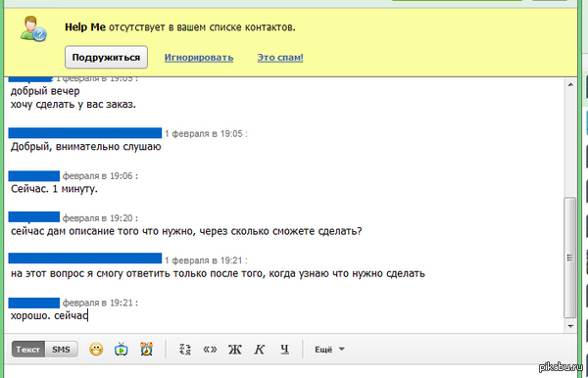The image size is (588, 378).
Task: Click the unknown contact avatar icon
Action: [33, 28]
